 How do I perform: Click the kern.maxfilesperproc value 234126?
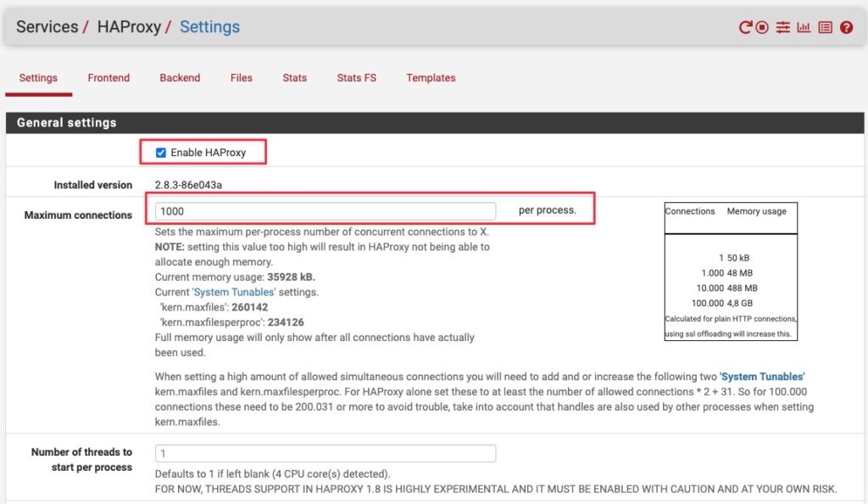pos(286,322)
